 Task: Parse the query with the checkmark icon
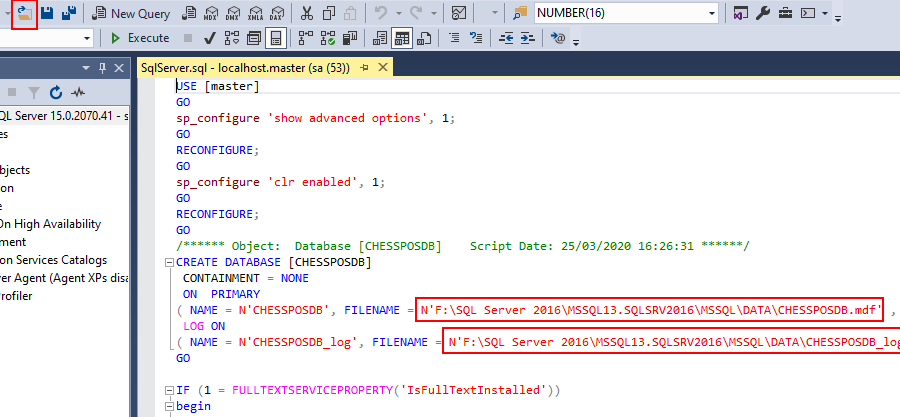pos(210,38)
